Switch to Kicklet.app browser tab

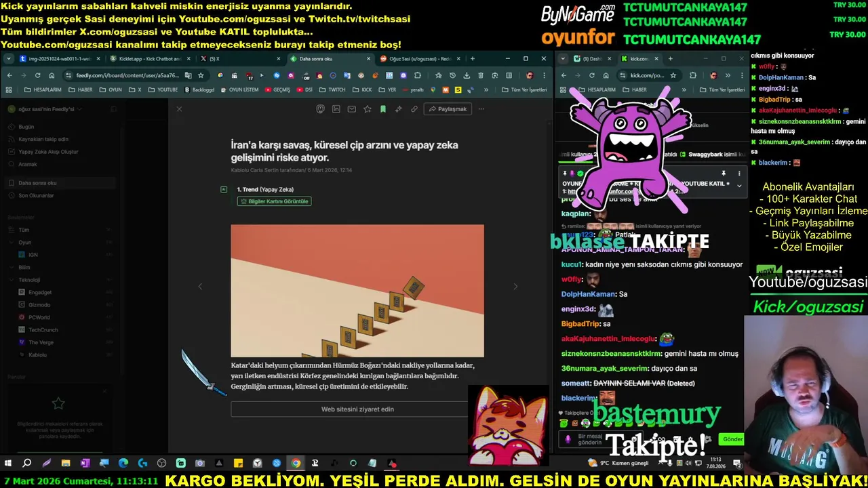[x=150, y=59]
